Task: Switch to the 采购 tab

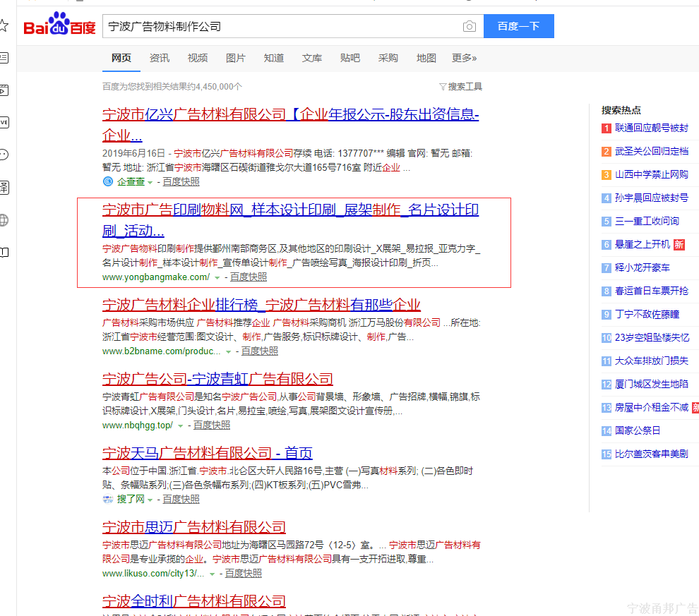Action: click(388, 58)
